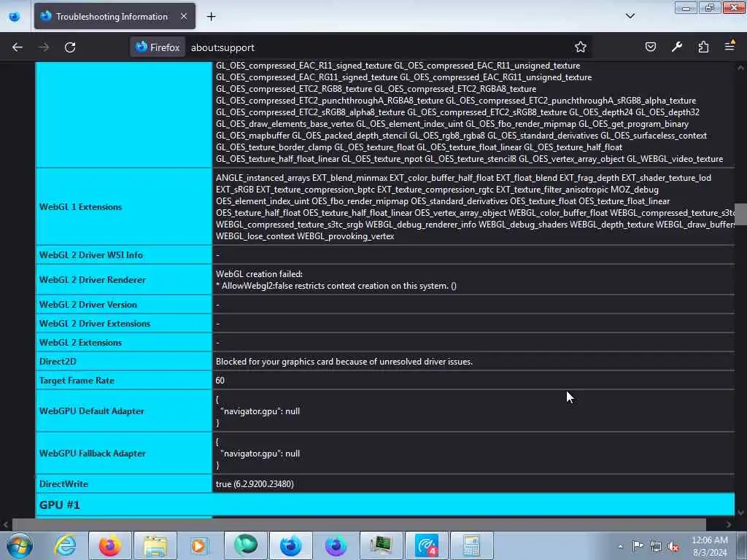Click the horizontal scrollbar left arrow
Viewport: 747px width, 560px height.
click(5, 524)
